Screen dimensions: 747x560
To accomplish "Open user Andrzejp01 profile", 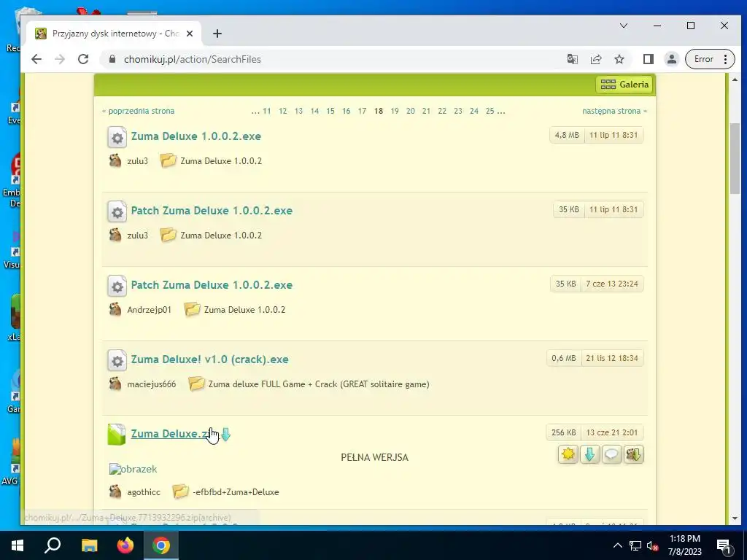I will [x=149, y=309].
